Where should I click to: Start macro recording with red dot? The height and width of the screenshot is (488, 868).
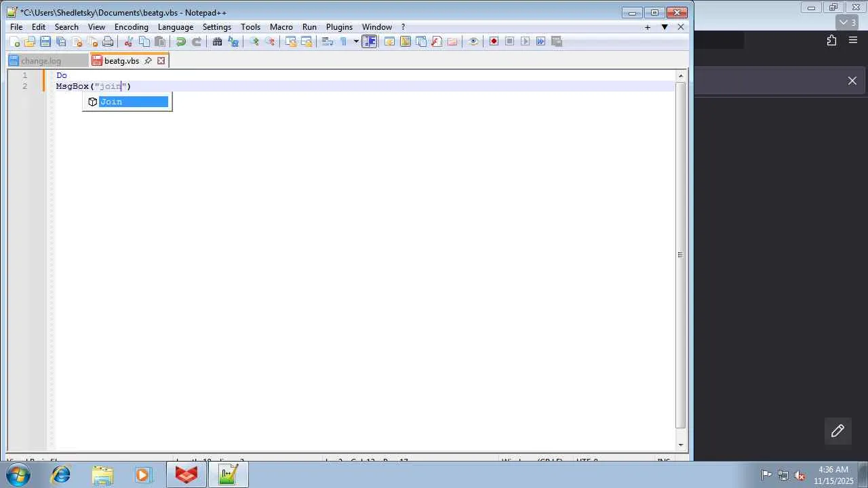[x=494, y=41]
